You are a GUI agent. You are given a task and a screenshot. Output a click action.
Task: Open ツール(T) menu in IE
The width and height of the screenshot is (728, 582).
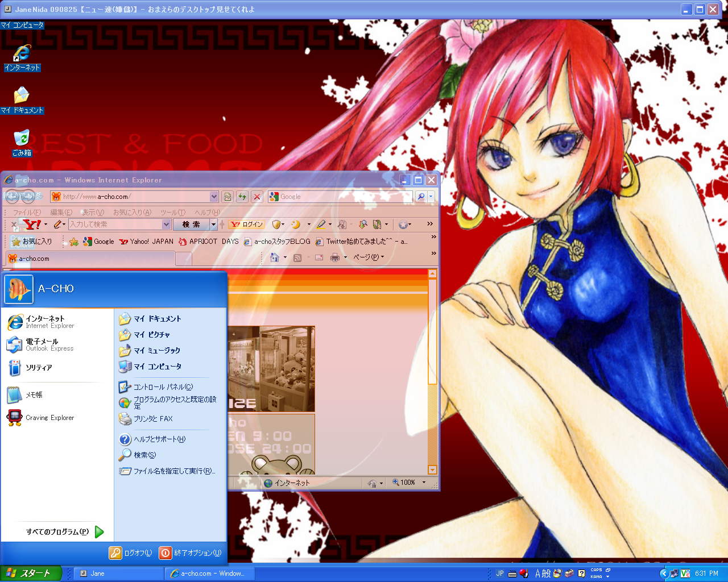[173, 213]
